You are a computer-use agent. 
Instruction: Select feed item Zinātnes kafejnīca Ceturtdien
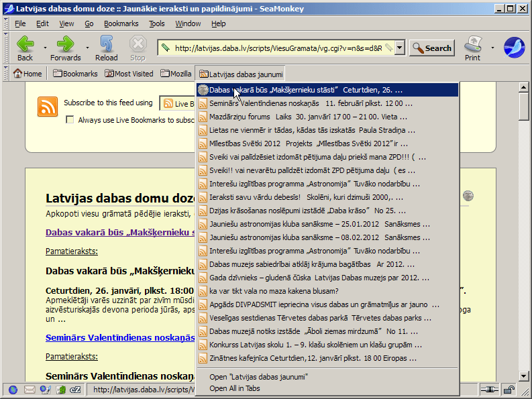point(327,358)
